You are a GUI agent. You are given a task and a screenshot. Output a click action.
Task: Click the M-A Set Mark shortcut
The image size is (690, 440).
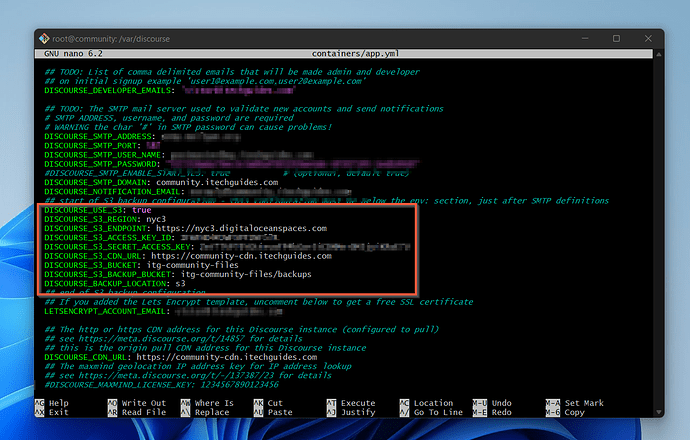[x=575, y=403]
